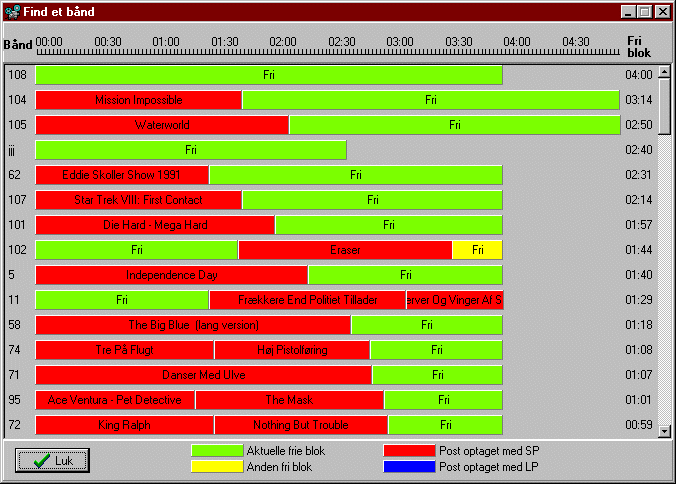Select the Die Hard - Mega Hard block
676x484 pixels.
pos(155,225)
